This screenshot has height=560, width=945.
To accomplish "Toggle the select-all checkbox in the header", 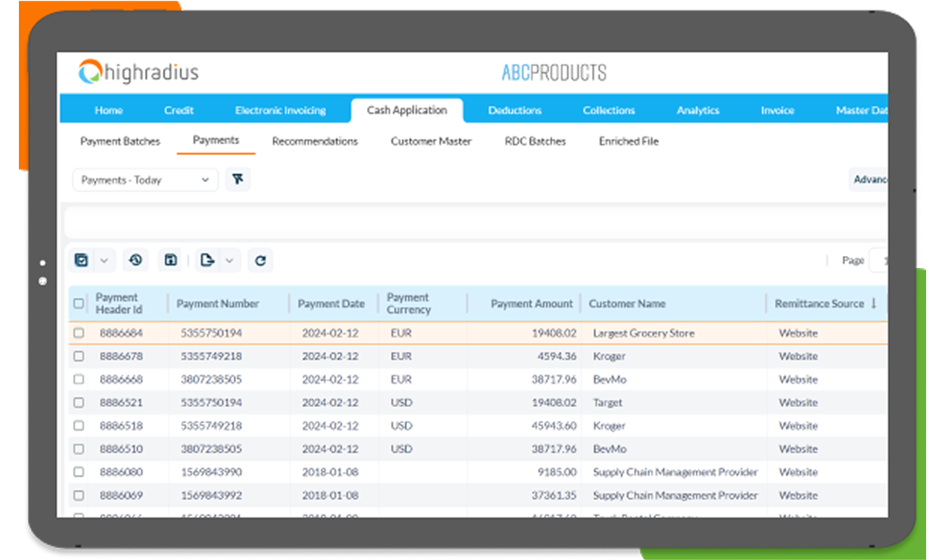I will [x=79, y=303].
